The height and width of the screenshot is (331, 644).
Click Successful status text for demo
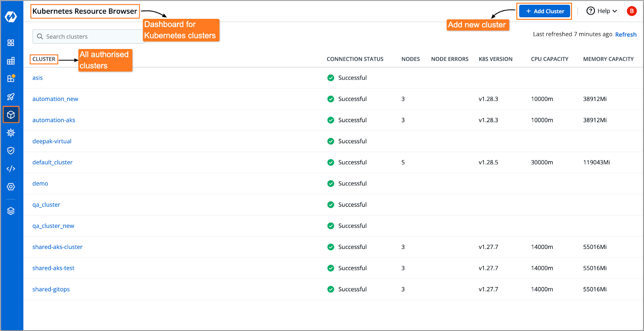352,183
